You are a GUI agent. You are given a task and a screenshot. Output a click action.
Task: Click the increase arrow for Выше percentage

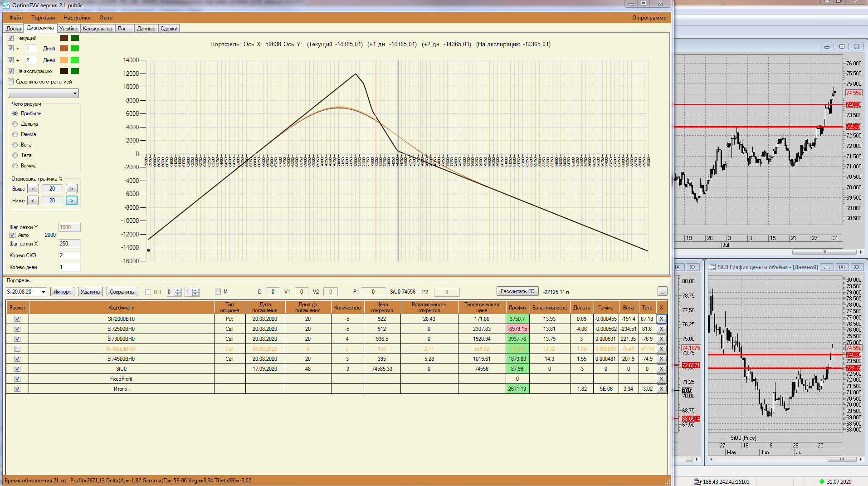72,189
